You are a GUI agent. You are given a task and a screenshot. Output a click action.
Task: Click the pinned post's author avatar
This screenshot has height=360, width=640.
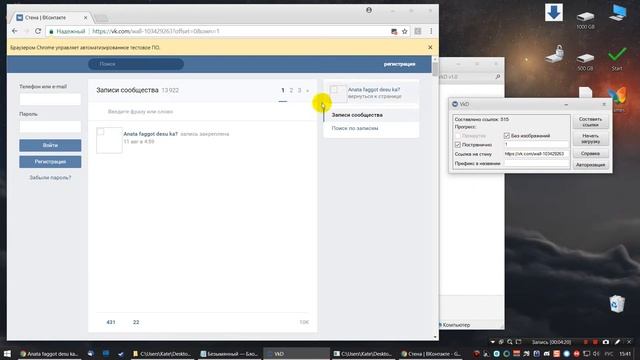pyautogui.click(x=109, y=140)
